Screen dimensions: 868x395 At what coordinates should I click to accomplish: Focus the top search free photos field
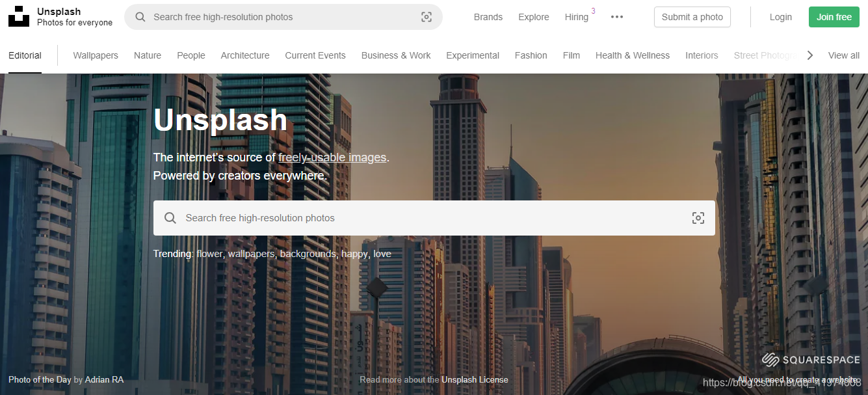[283, 17]
